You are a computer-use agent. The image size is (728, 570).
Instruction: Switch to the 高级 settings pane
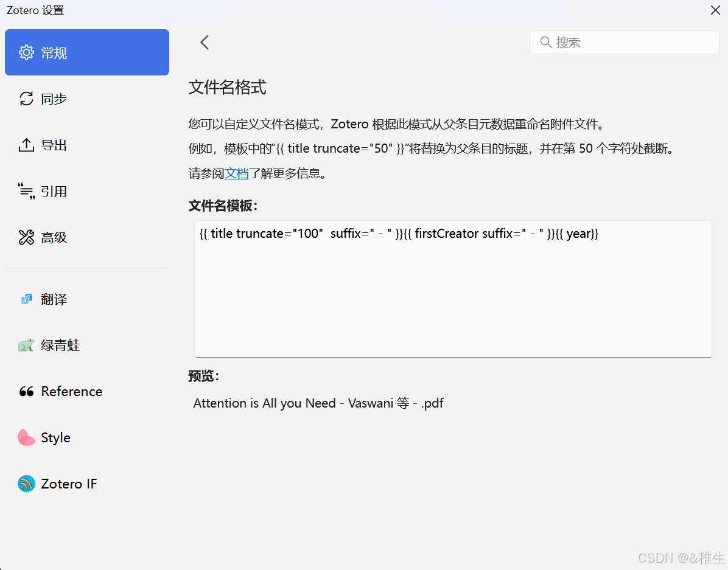pyautogui.click(x=87, y=237)
